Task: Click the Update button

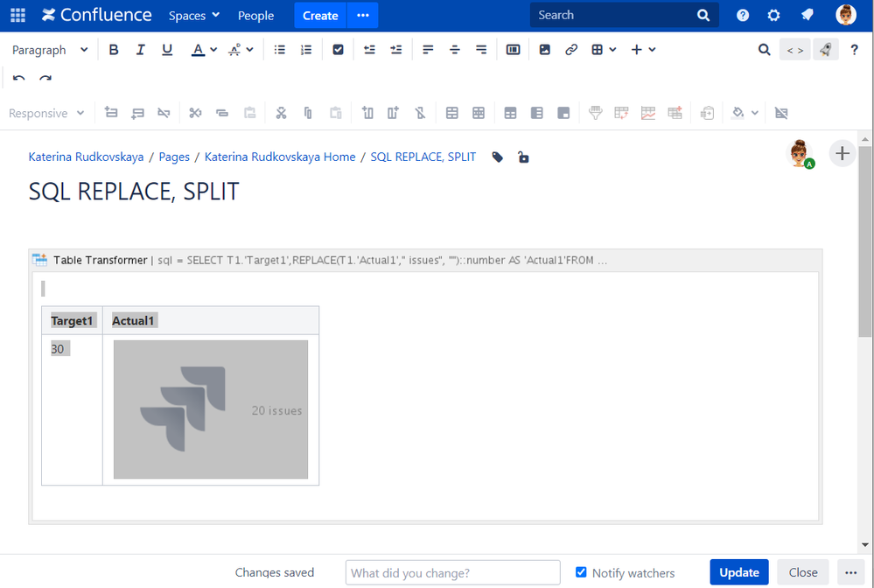Action: click(x=738, y=572)
